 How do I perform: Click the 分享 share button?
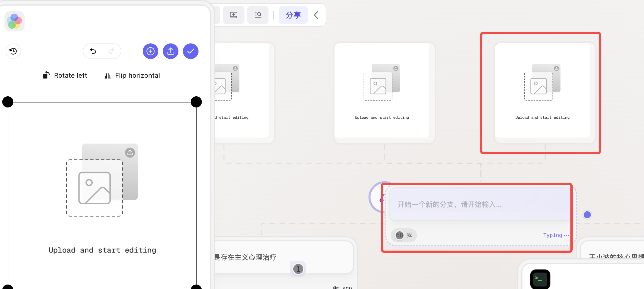click(293, 15)
